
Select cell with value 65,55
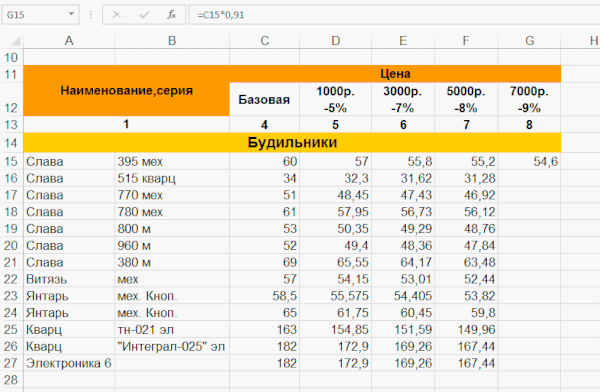pos(336,262)
